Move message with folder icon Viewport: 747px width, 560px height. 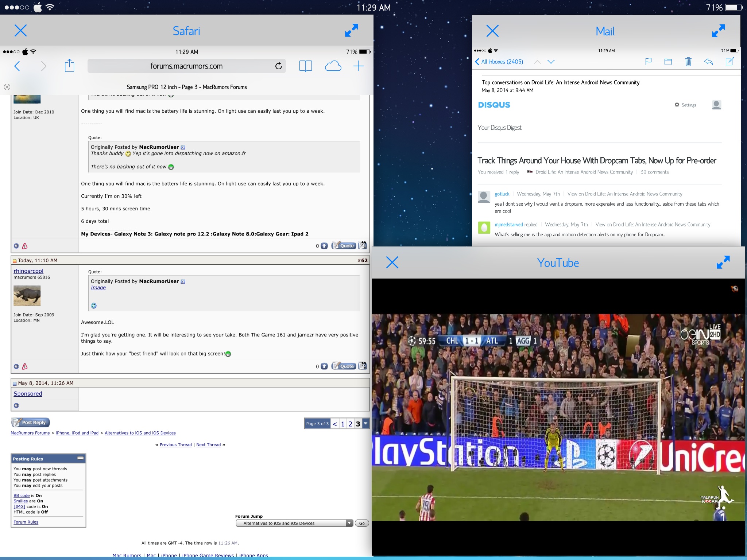pyautogui.click(x=668, y=62)
